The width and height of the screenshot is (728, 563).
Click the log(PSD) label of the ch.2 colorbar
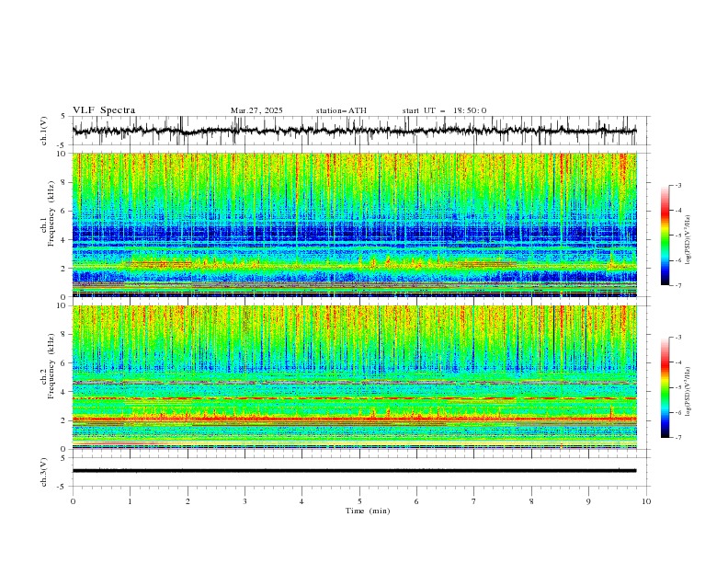(x=688, y=392)
